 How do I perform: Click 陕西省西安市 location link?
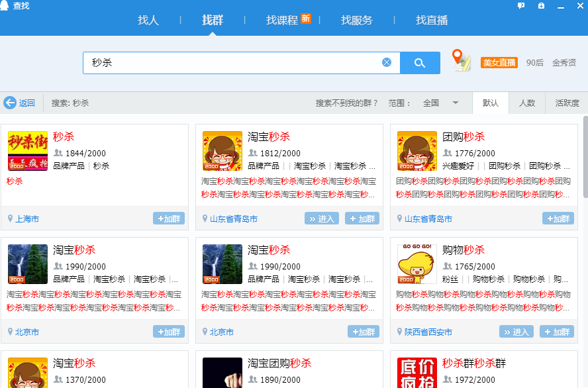coord(428,332)
